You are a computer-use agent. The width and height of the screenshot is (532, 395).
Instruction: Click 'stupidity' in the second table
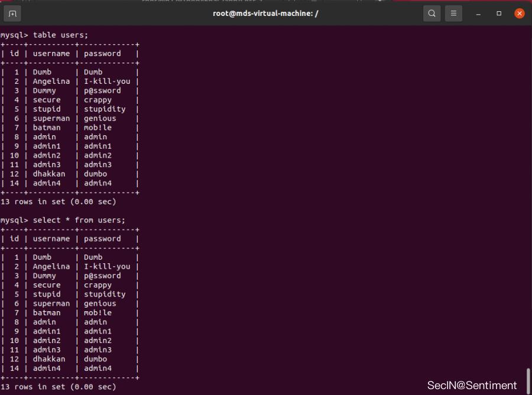(x=105, y=294)
